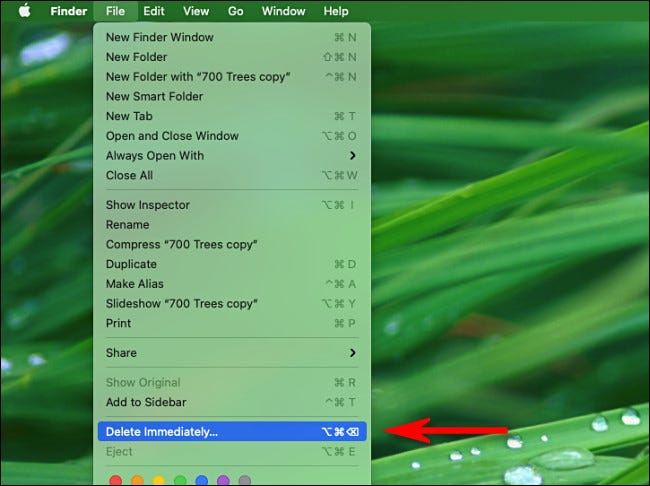Open the Go menu
The width and height of the screenshot is (650, 486).
click(236, 11)
